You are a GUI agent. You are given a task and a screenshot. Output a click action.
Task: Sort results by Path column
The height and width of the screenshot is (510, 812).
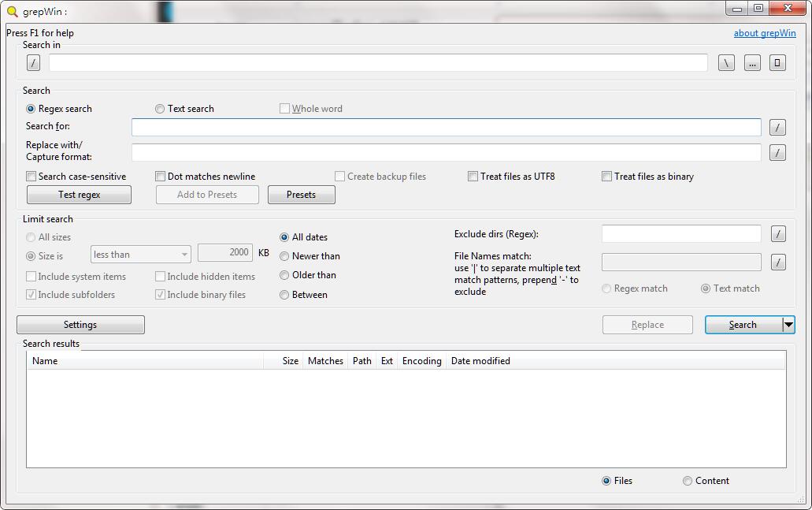click(362, 361)
